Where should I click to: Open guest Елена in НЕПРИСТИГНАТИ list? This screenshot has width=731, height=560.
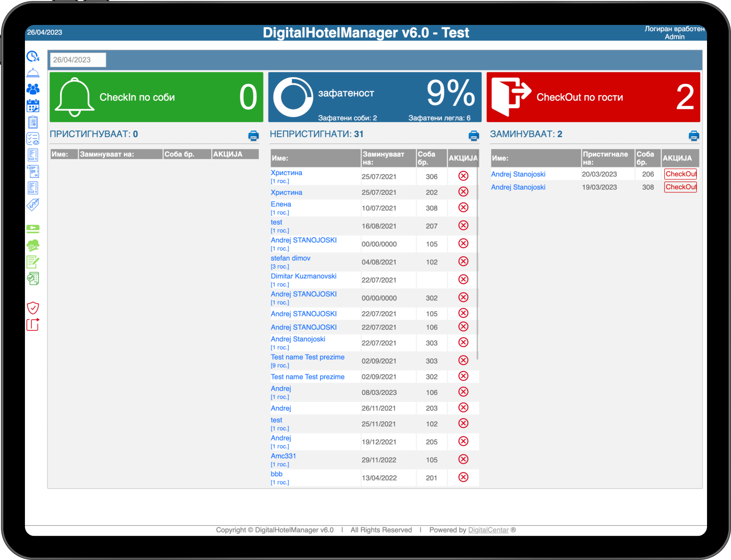pos(281,204)
